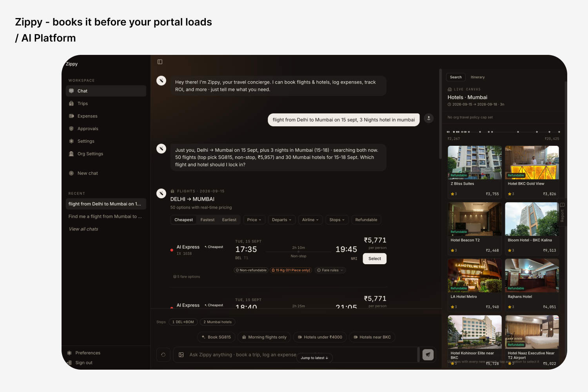Select the Cheapest sort option
This screenshot has width=588, height=392.
point(183,220)
